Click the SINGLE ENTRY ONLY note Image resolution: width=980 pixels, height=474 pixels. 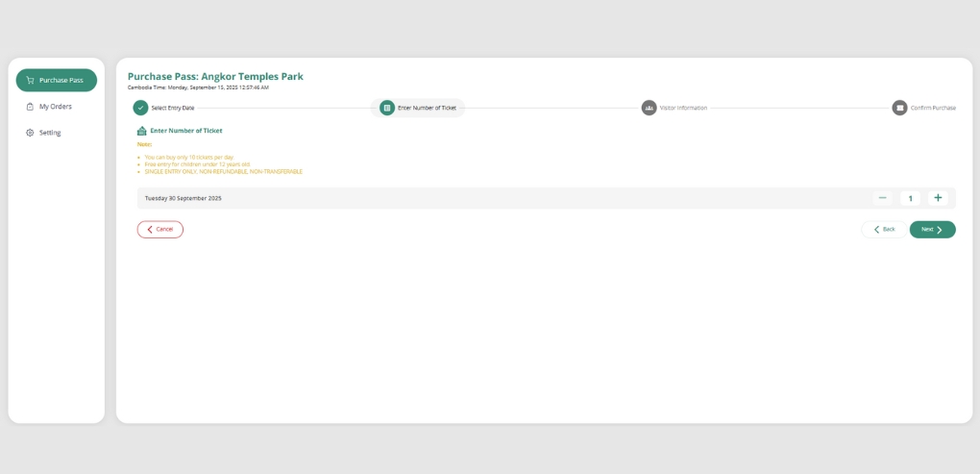[x=223, y=171]
